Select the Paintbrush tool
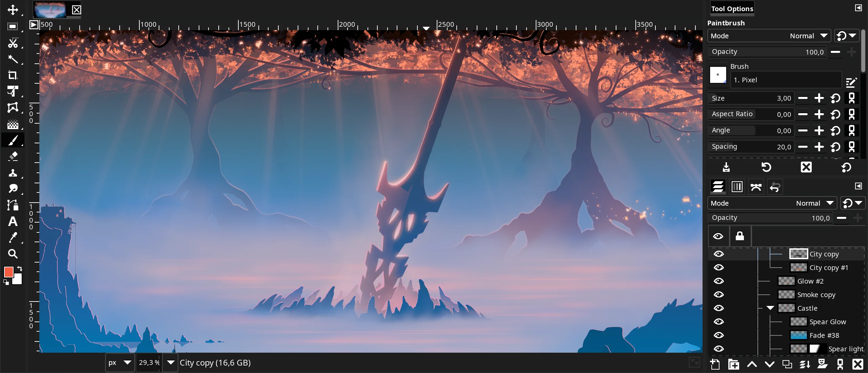Screen dimensions: 868x373 13,140
